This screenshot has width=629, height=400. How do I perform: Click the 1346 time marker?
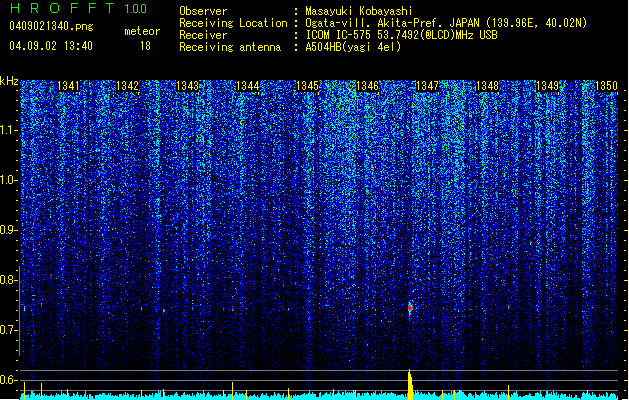click(367, 86)
